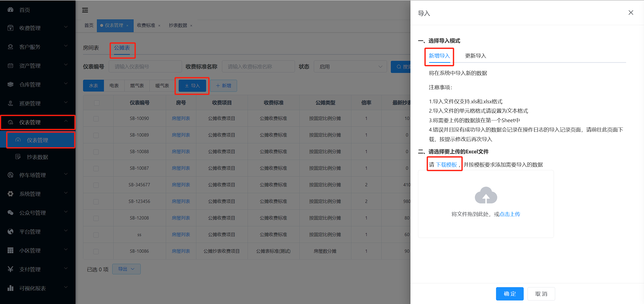This screenshot has height=304, width=644.
Task: Click the 新增 add button
Action: click(223, 86)
